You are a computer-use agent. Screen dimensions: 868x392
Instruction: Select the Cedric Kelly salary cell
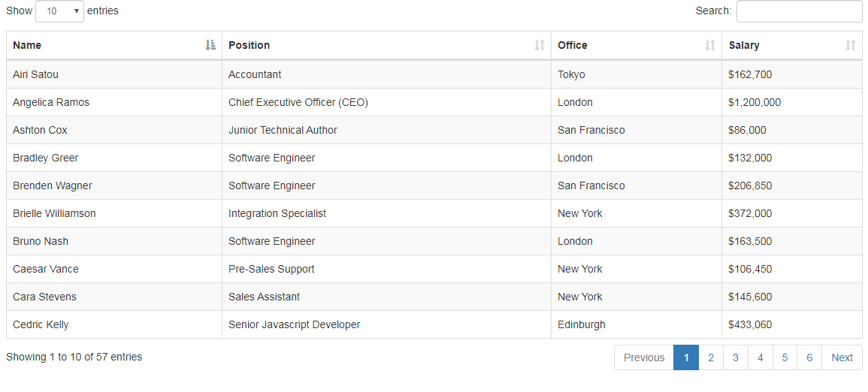792,324
